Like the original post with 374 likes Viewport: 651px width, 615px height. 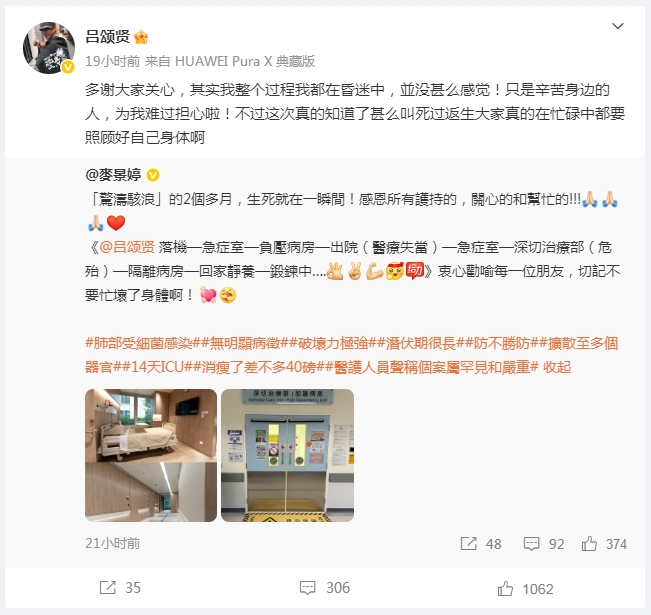point(589,543)
